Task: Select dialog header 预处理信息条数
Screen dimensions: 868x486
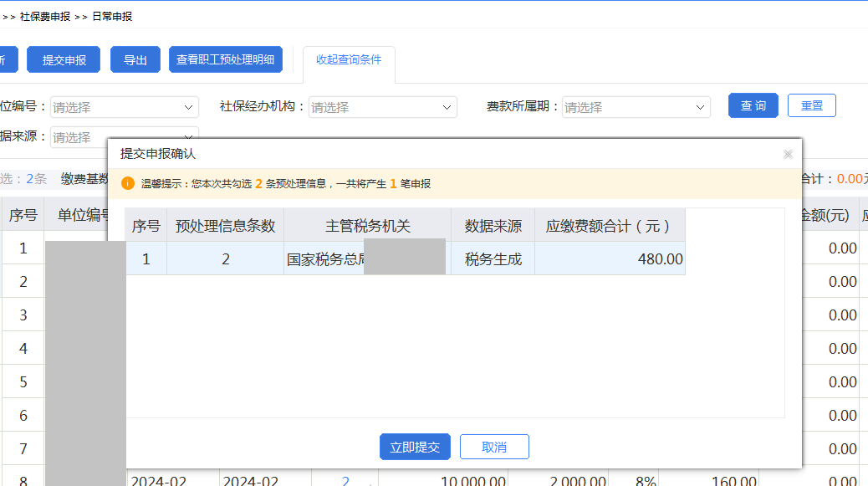Action: click(x=225, y=226)
